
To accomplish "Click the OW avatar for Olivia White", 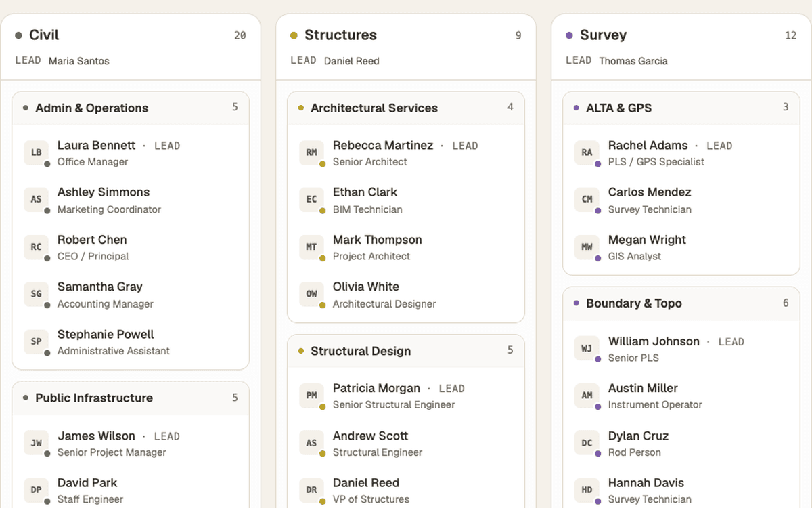I will [x=312, y=294].
